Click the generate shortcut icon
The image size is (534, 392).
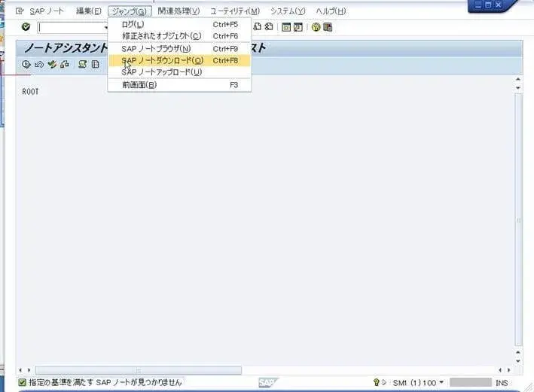click(x=298, y=27)
